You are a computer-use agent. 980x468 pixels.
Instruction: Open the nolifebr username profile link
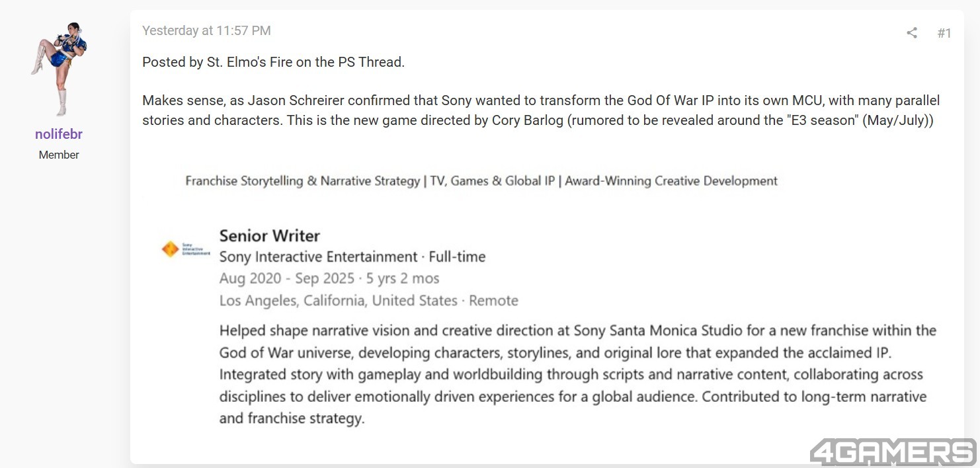pyautogui.click(x=59, y=134)
